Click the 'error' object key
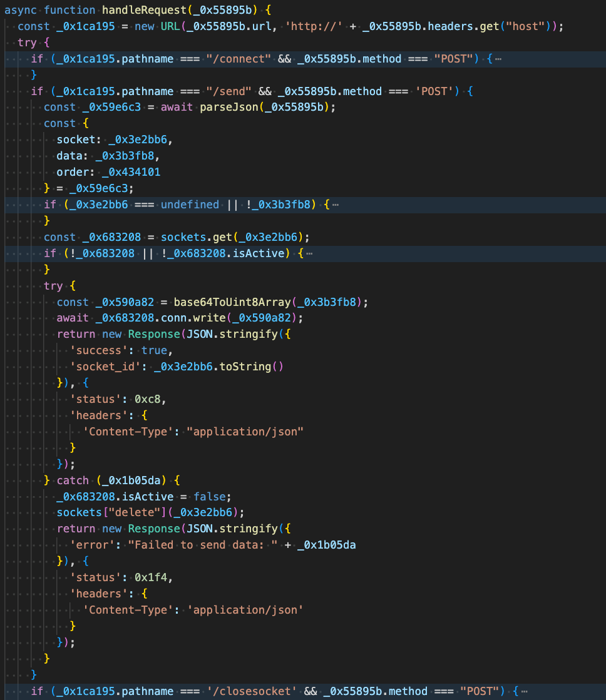The width and height of the screenshot is (606, 700). [92, 545]
